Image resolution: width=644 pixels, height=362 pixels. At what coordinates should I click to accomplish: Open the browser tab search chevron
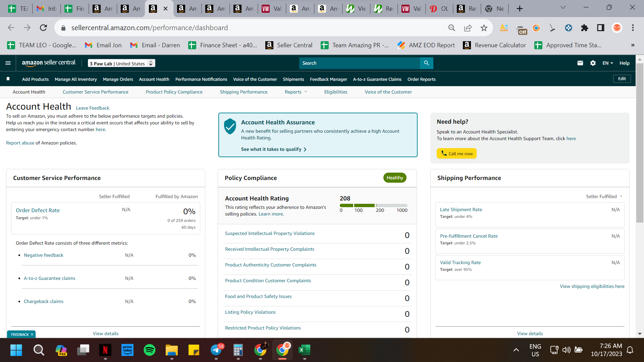coord(563,8)
